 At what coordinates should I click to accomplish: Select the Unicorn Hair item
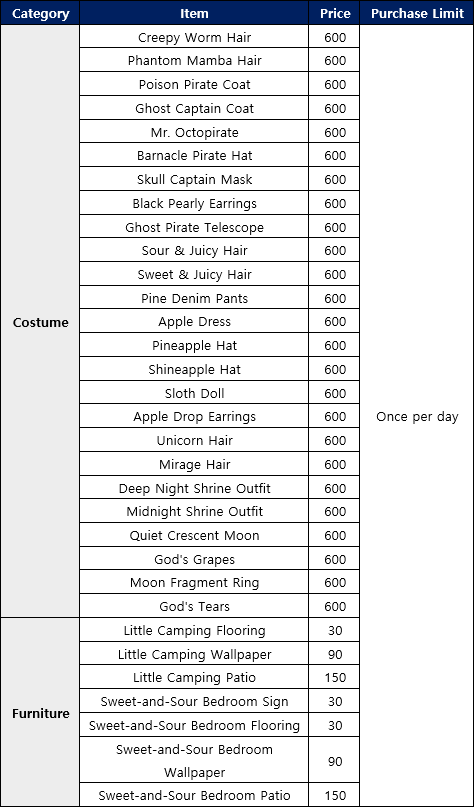[x=194, y=441]
